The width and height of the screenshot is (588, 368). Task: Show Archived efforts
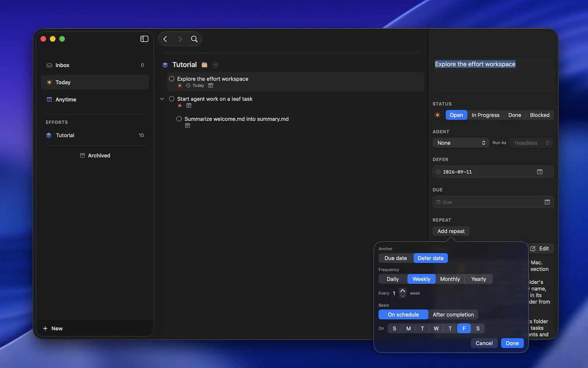95,156
